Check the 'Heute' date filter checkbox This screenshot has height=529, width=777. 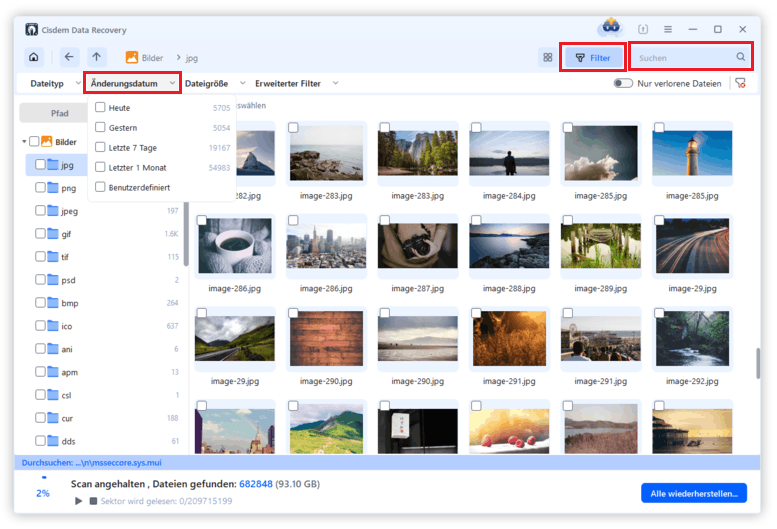pos(100,108)
